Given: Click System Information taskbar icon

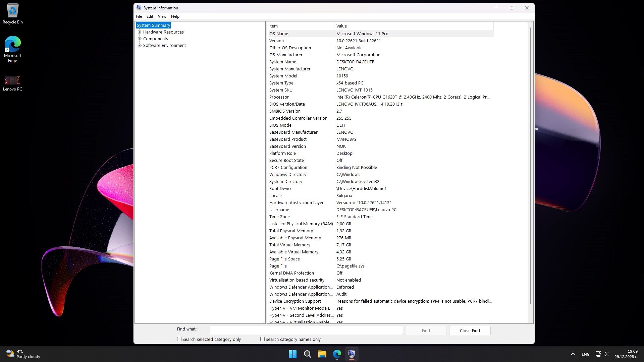Looking at the screenshot, I should click(x=352, y=354).
